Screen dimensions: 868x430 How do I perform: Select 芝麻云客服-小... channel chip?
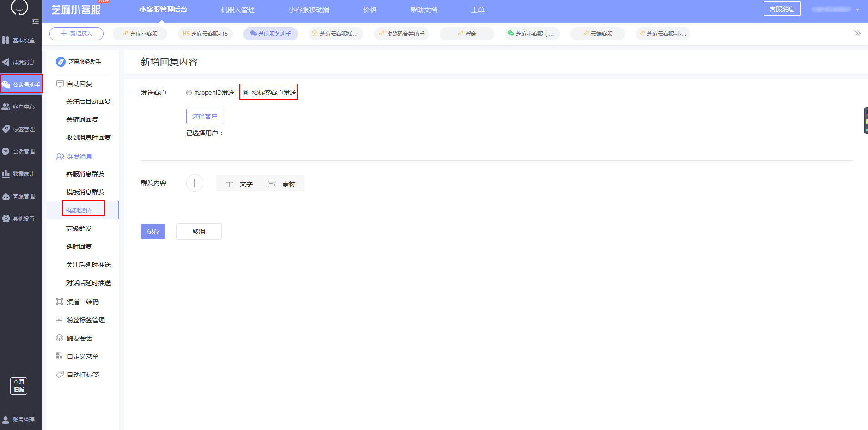pos(663,34)
